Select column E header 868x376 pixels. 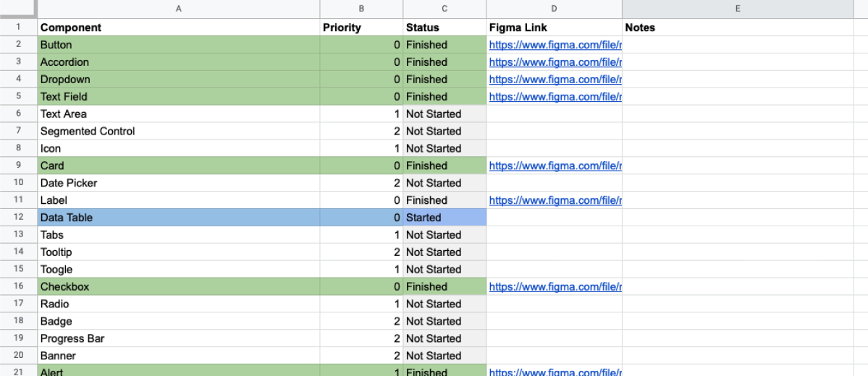click(738, 9)
